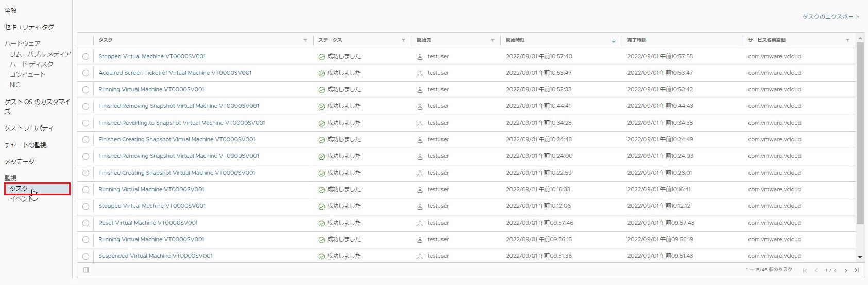Open NIC hardware item in sidebar
The width and height of the screenshot is (868, 285).
pos(15,85)
